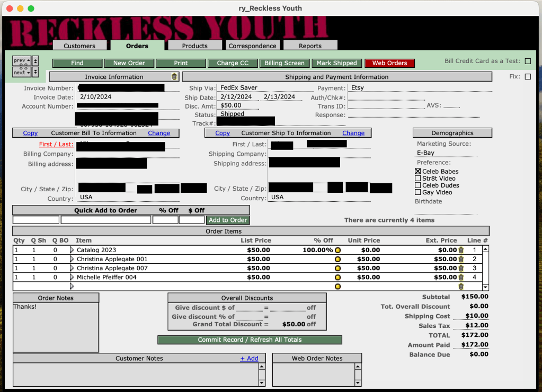Jump to first record with double-up arrow
This screenshot has width=542, height=392.
[35, 61]
